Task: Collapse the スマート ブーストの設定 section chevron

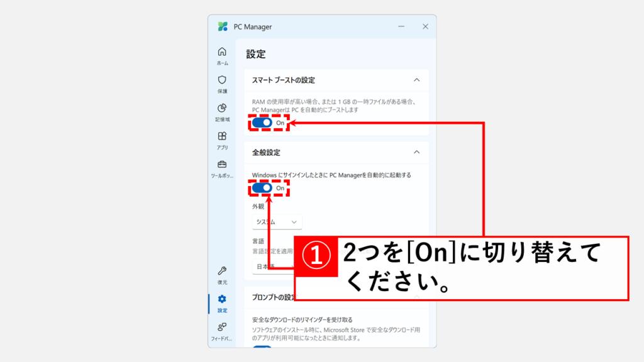Action: 416,80
